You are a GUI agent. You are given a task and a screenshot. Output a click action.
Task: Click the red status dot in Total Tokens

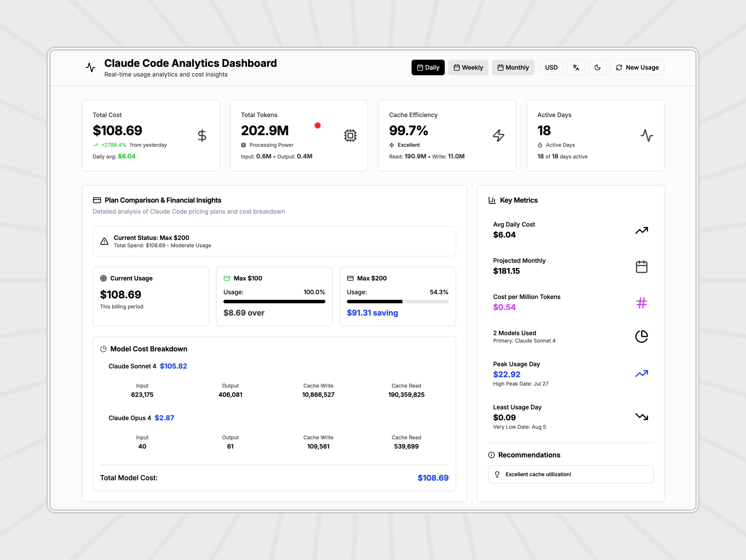point(317,126)
